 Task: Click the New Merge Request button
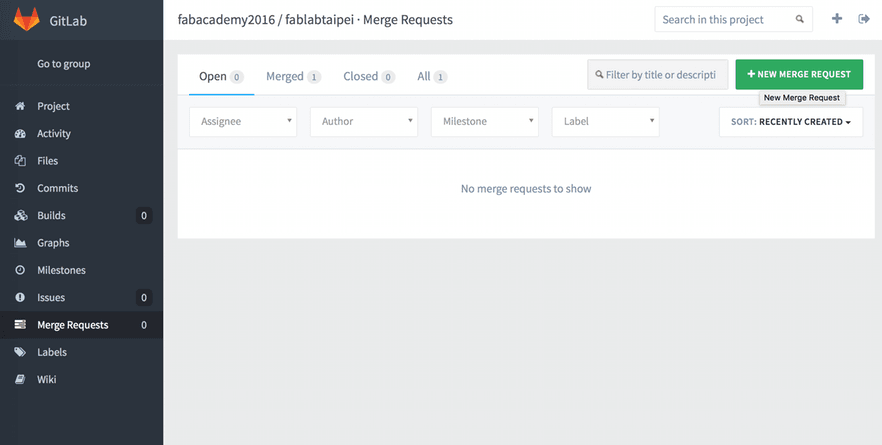point(799,74)
